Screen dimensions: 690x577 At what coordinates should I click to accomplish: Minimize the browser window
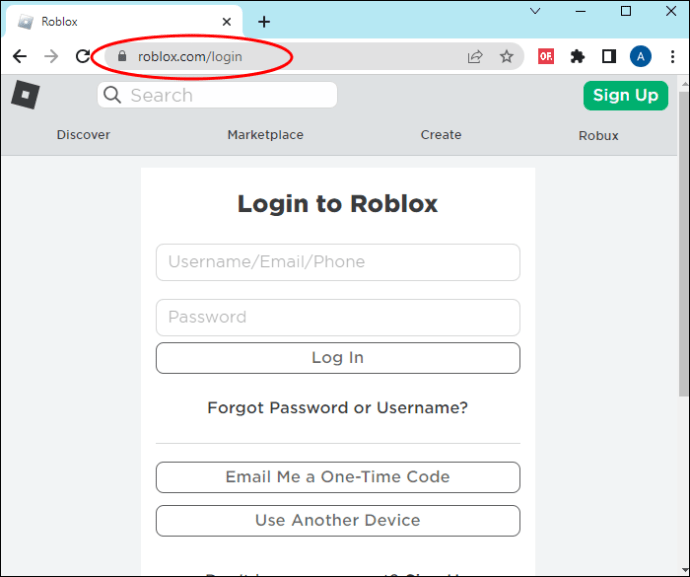581,11
